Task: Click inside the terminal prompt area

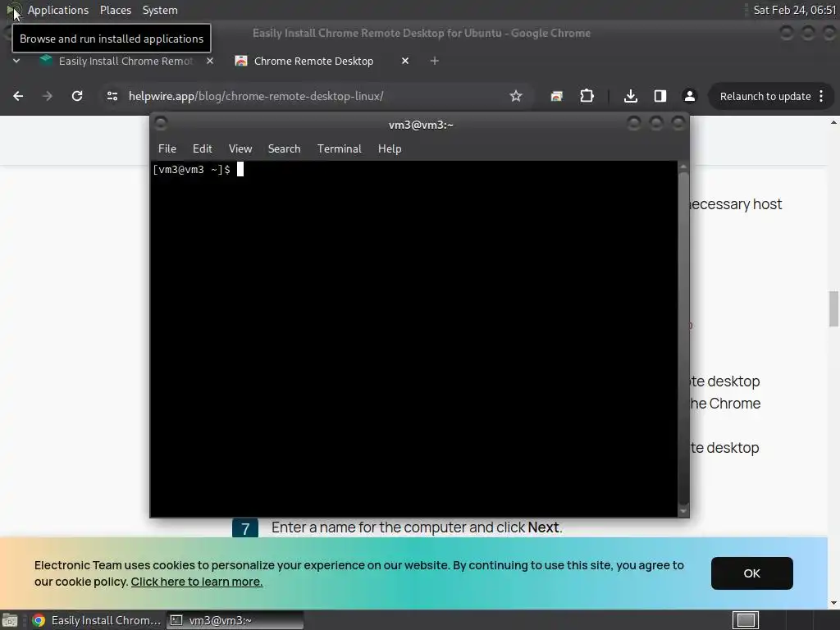Action: (x=414, y=339)
